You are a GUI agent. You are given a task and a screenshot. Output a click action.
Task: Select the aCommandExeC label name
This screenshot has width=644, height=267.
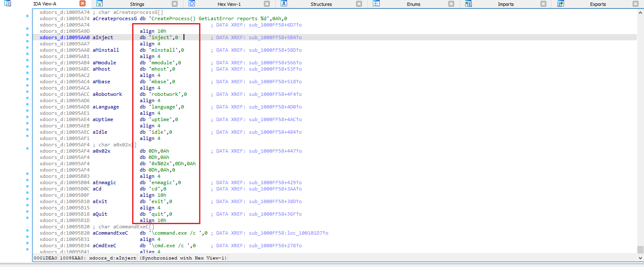(x=110, y=233)
